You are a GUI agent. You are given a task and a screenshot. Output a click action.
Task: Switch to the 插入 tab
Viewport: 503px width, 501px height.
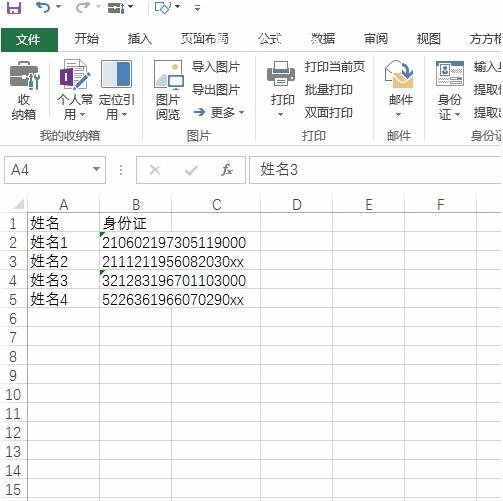[140, 39]
